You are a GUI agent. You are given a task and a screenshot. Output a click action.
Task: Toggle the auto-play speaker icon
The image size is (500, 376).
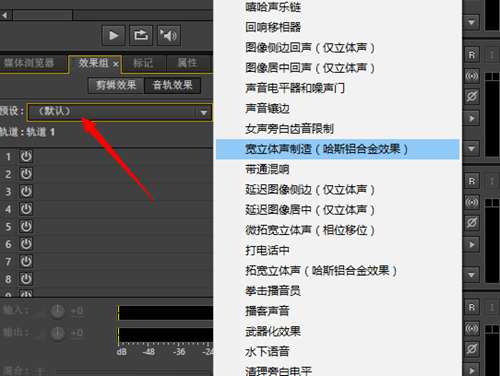[169, 35]
